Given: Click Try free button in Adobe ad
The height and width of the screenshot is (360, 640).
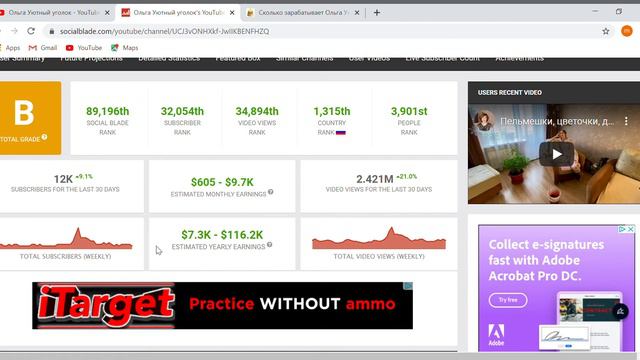Looking at the screenshot, I should tap(508, 300).
